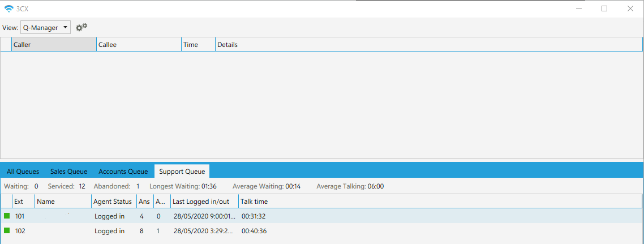Sort by the Caller column header
The width and height of the screenshot is (644, 244).
click(x=54, y=44)
